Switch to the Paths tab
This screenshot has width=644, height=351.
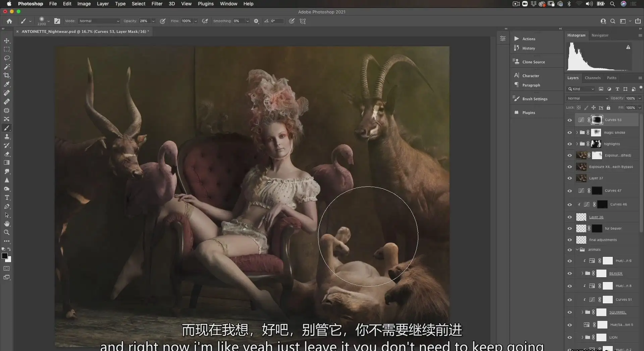[x=611, y=78]
